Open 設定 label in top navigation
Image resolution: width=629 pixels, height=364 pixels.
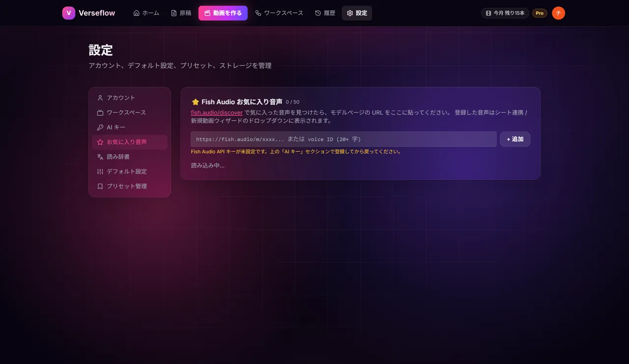tap(362, 13)
